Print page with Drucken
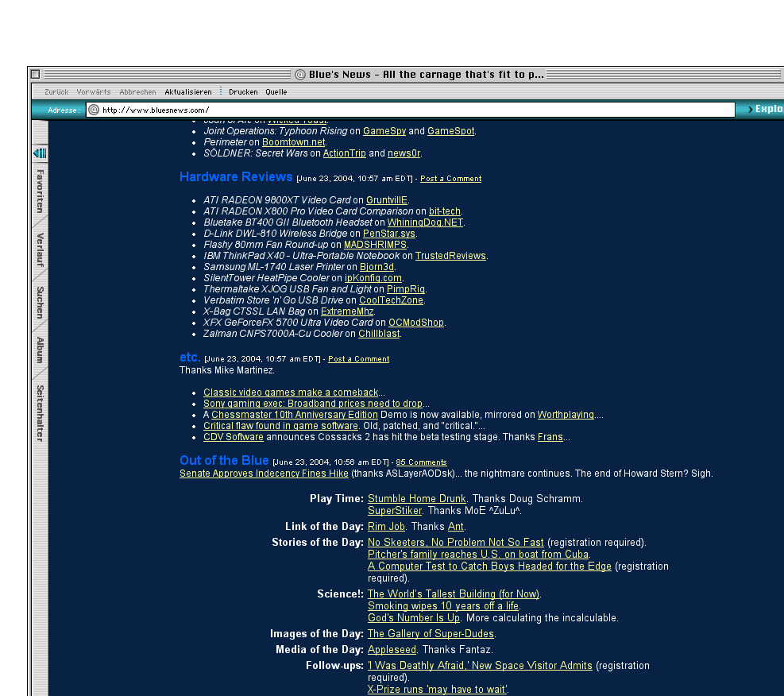Image resolution: width=784 pixels, height=696 pixels. [243, 92]
